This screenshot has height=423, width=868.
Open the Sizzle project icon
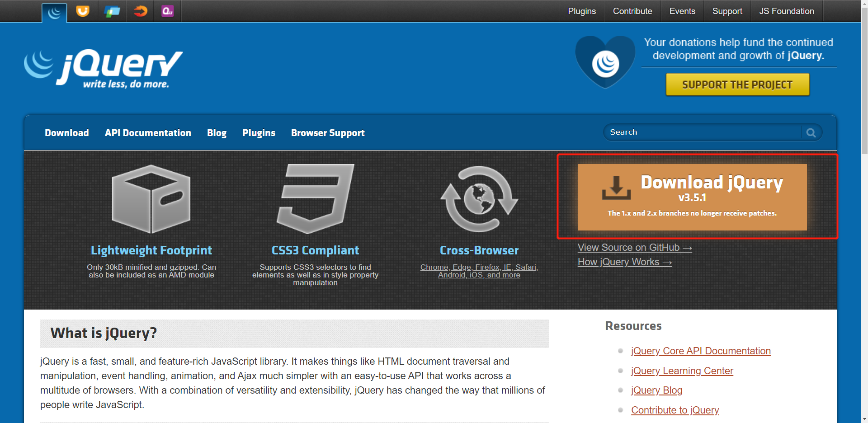pyautogui.click(x=140, y=11)
